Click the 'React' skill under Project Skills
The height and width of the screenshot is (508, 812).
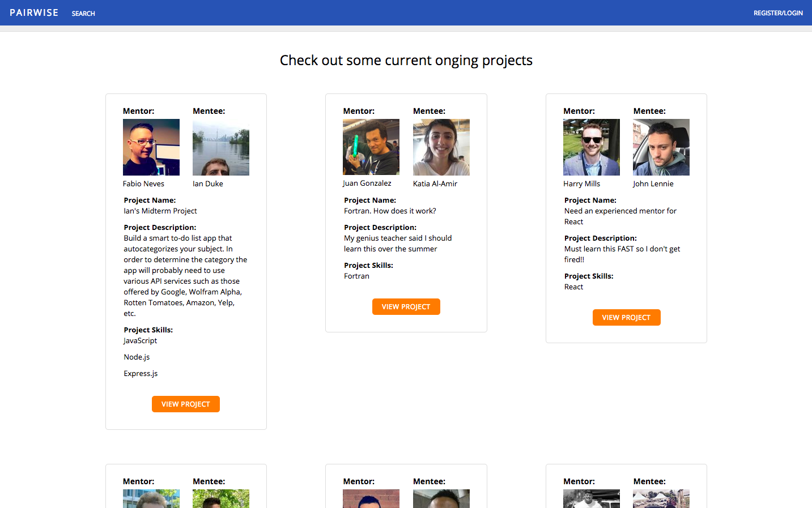click(573, 287)
